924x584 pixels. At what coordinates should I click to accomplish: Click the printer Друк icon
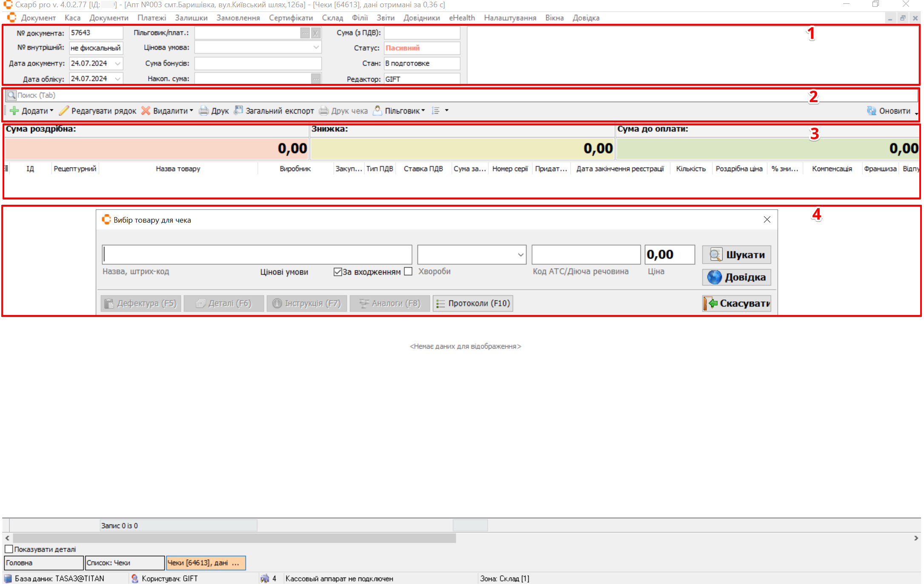coord(204,111)
